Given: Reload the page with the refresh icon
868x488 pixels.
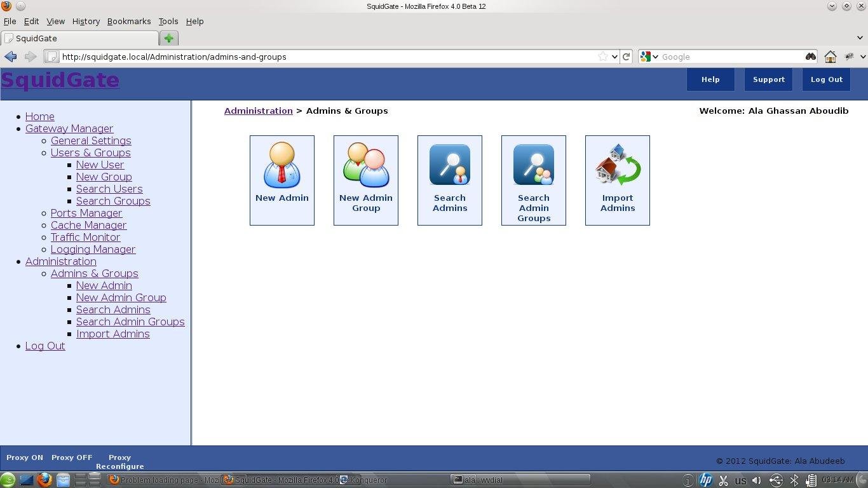Looking at the screenshot, I should (x=627, y=57).
